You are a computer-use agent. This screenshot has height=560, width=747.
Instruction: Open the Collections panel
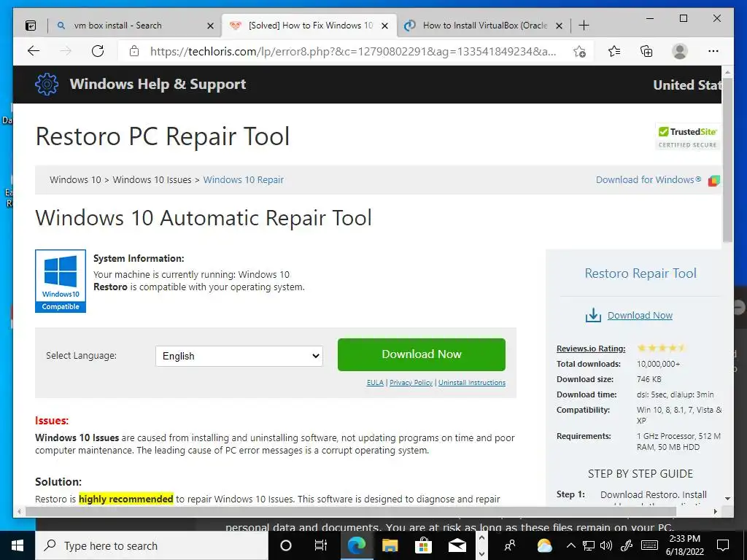click(646, 51)
